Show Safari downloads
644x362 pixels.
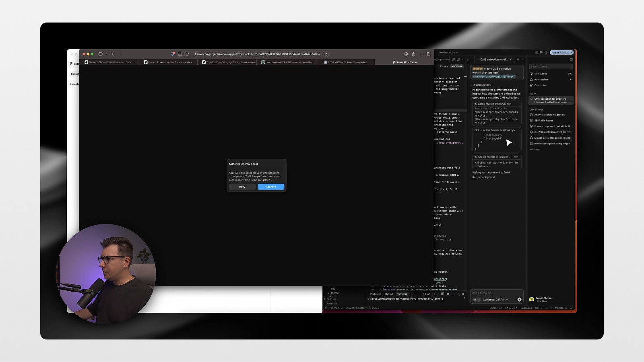[x=406, y=54]
